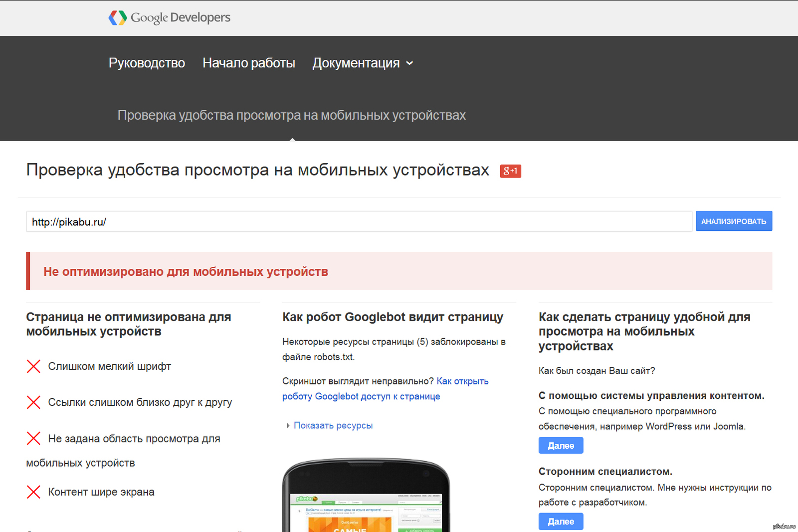798x532 pixels.
Task: Open link 'Как открыть роботу Googlebot доступ'
Action: tap(386, 389)
